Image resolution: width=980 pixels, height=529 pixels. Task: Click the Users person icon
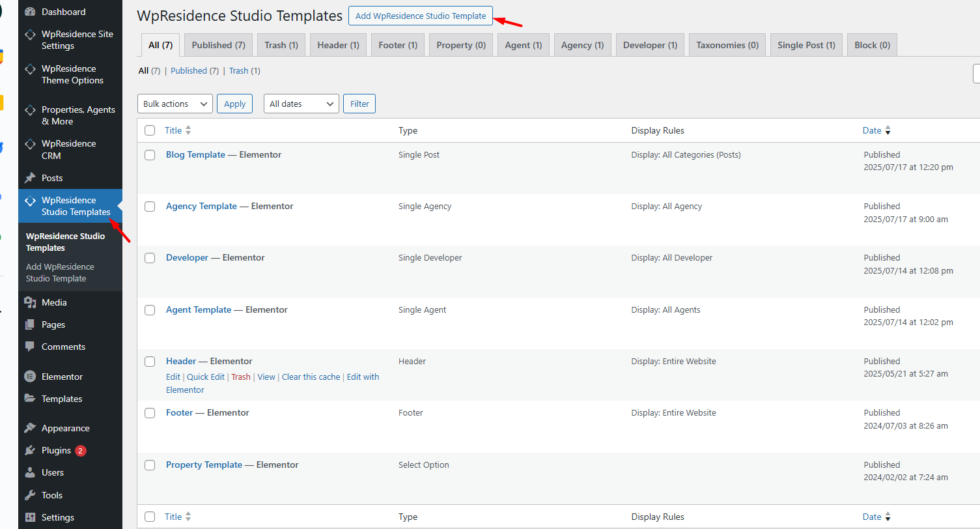(x=30, y=472)
